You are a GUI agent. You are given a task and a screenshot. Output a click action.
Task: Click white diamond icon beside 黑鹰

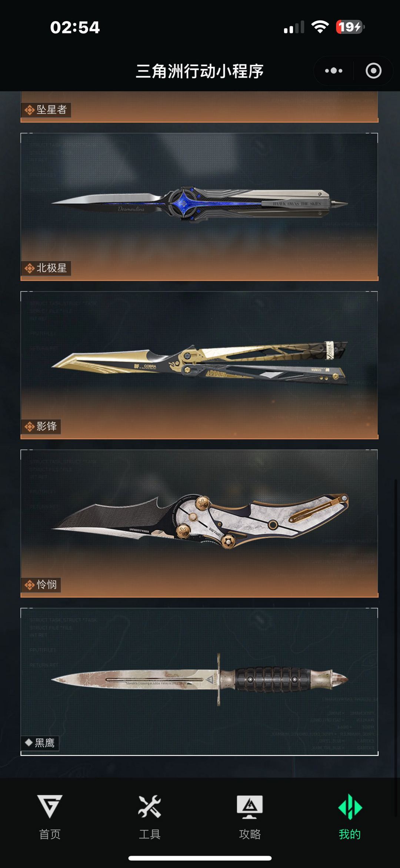[29, 743]
